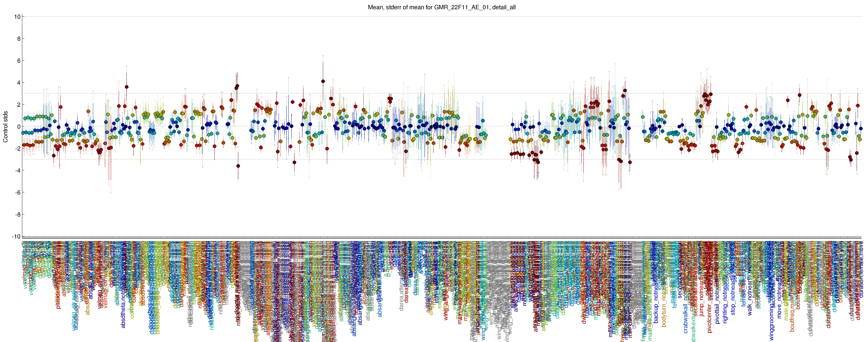Click the red 'jump_notnearfly' x-axis label

click(x=702, y=296)
